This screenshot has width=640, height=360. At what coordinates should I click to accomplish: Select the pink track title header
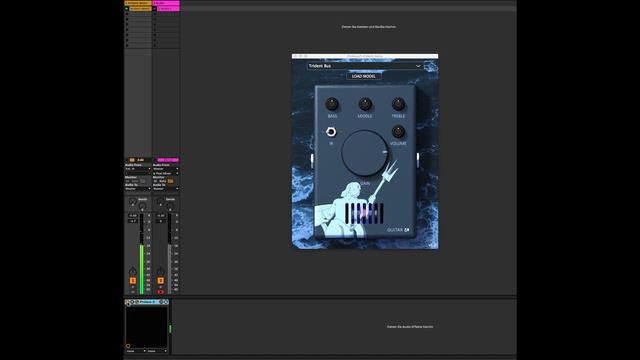coord(166,3)
